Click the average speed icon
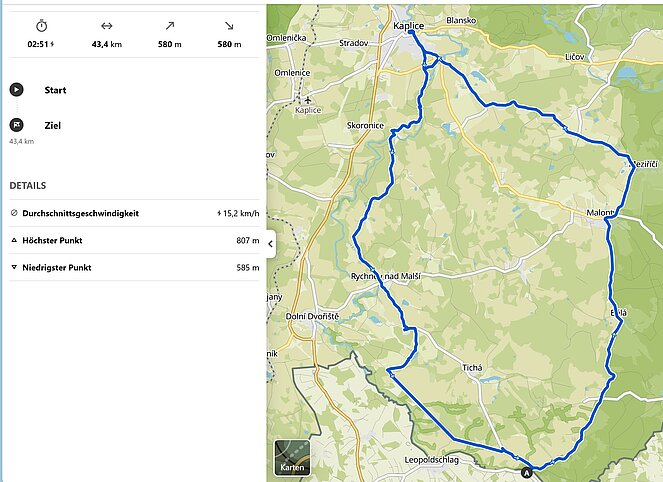 (x=14, y=214)
